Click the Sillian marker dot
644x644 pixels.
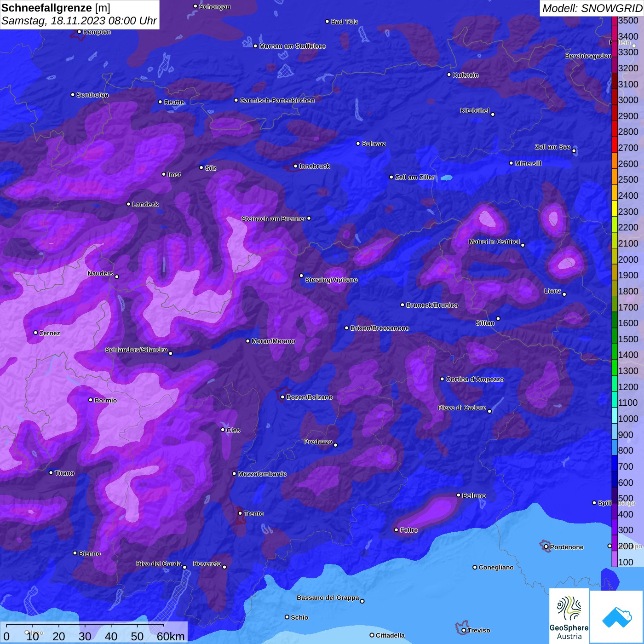498,318
